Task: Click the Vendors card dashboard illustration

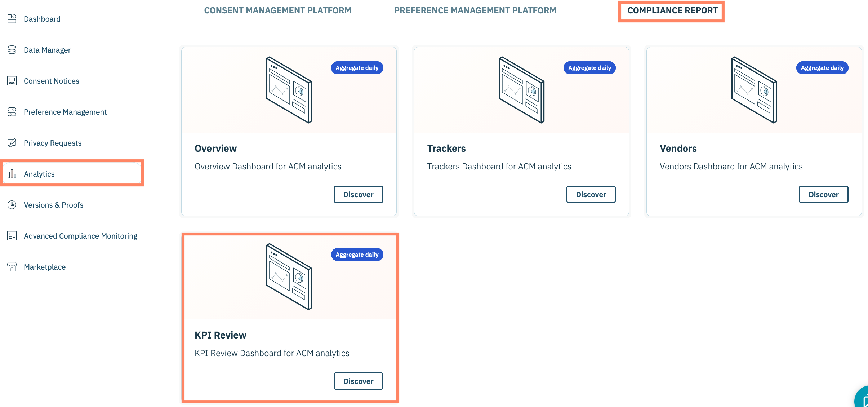Action: [754, 90]
